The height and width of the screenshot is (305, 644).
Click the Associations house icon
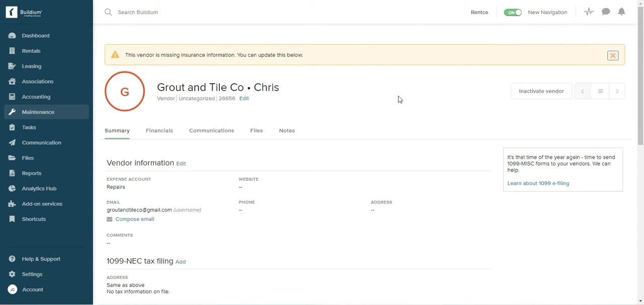(x=12, y=82)
